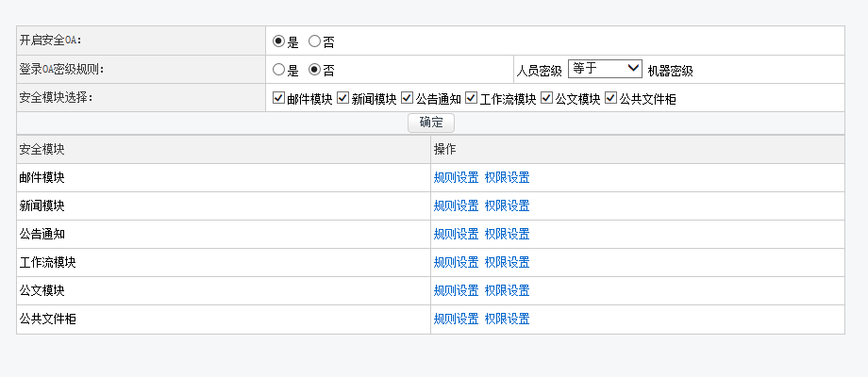The width and height of the screenshot is (868, 377).
Task: Open the 等于 comparison dropdown
Action: click(605, 69)
